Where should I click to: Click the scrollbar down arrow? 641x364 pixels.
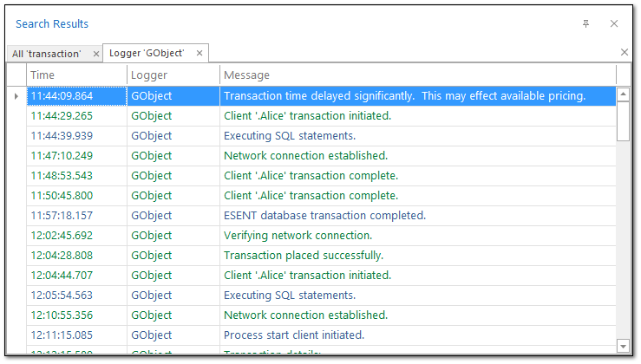pos(624,346)
